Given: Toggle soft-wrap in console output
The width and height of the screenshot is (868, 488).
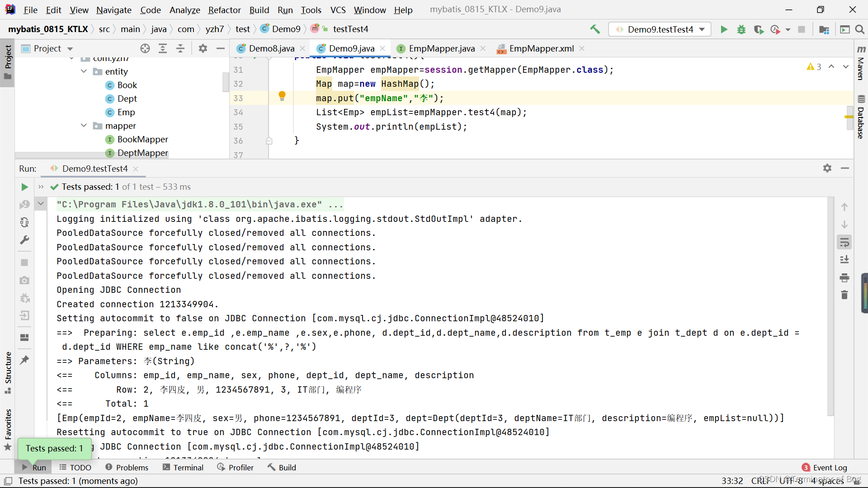Looking at the screenshot, I should tap(844, 243).
